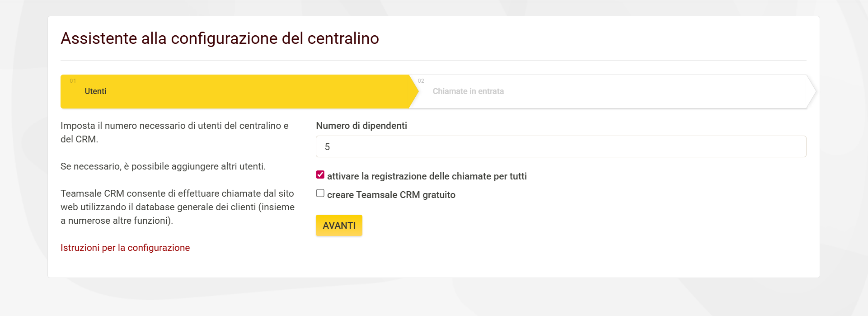This screenshot has width=868, height=316.
Task: Toggle the Teamsale CRM creation option
Action: click(x=320, y=193)
